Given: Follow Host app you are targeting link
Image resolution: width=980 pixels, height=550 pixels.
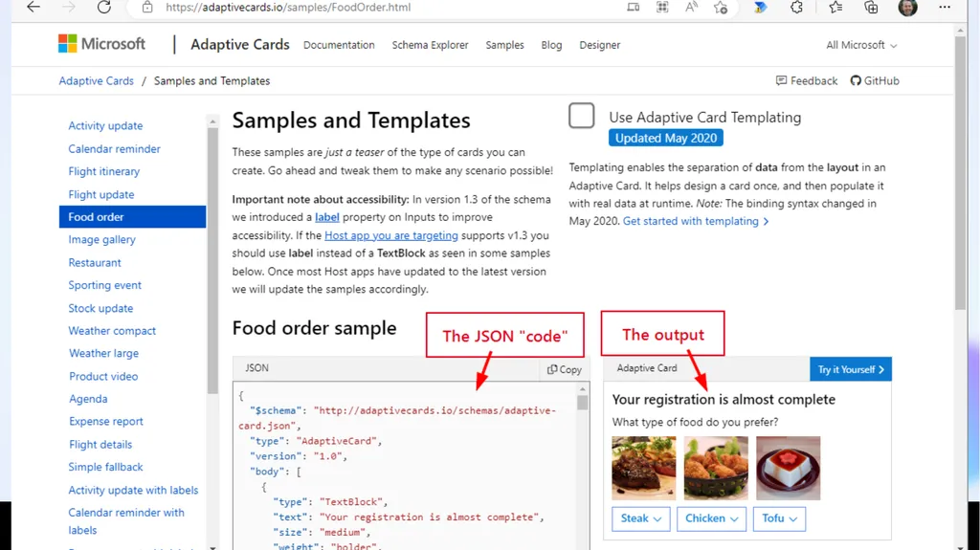Looking at the screenshot, I should (x=391, y=235).
